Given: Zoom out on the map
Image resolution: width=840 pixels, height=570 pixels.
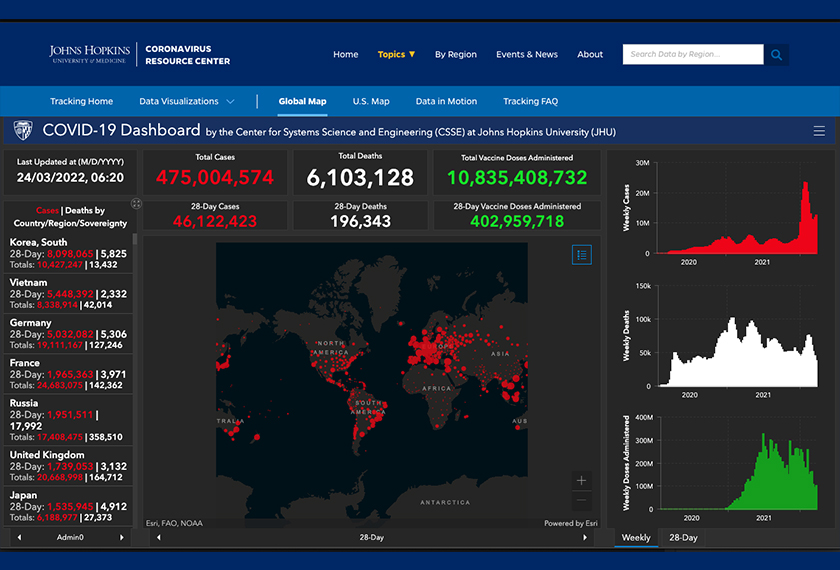Looking at the screenshot, I should (x=582, y=501).
